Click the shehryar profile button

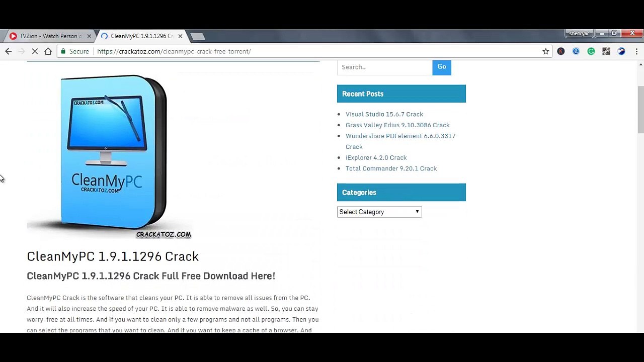[x=579, y=34]
